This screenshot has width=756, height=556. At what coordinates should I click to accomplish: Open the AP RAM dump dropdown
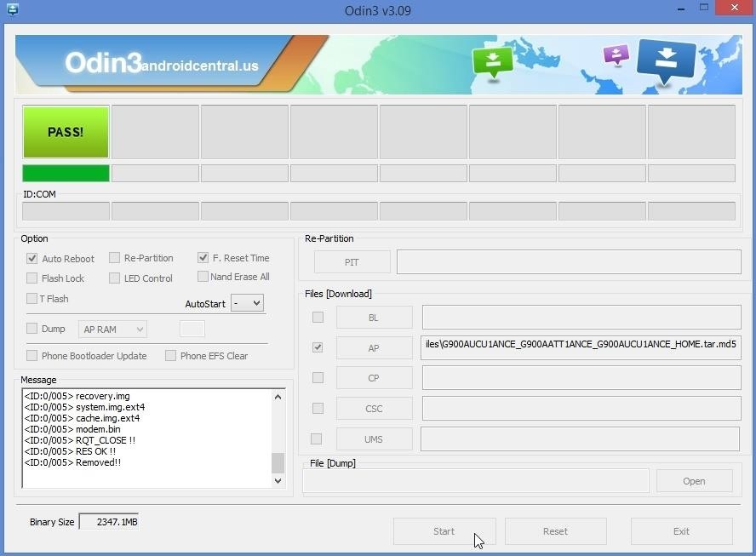tap(113, 330)
